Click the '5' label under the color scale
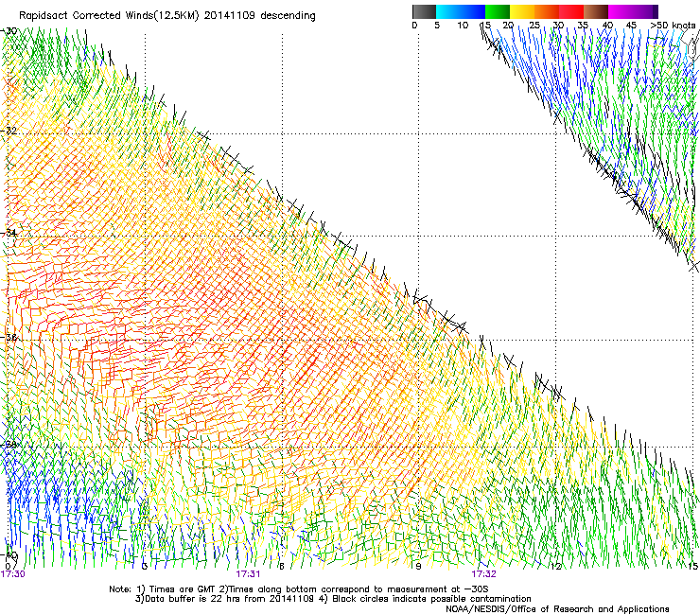The height and width of the screenshot is (615, 700). point(437,26)
